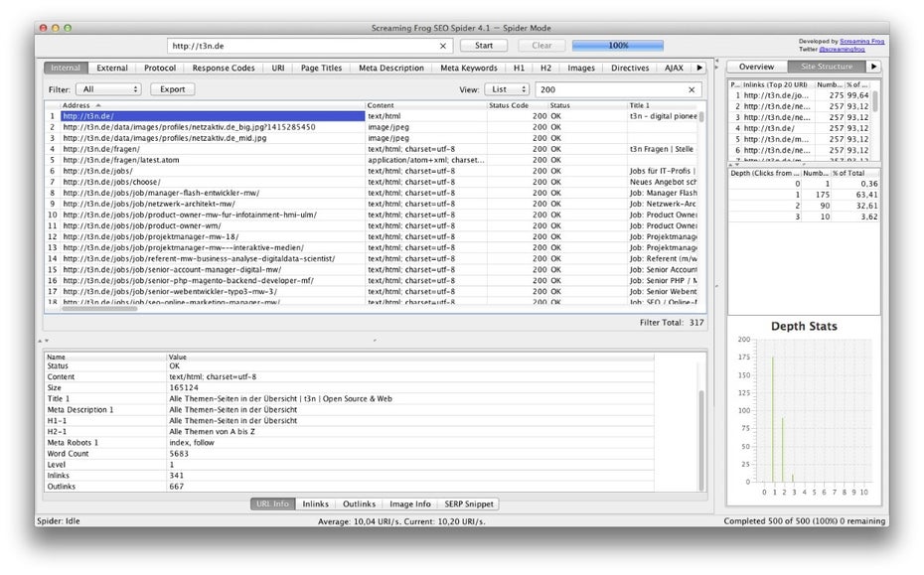Open the Outlinks tab in the lower pane
Viewport: 924px width, 575px height.
(359, 503)
